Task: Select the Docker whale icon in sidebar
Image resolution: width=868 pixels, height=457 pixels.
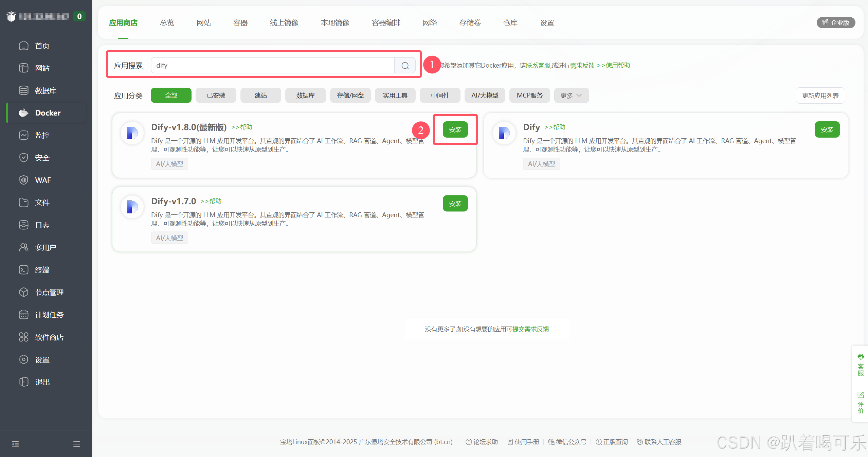Action: click(x=23, y=113)
